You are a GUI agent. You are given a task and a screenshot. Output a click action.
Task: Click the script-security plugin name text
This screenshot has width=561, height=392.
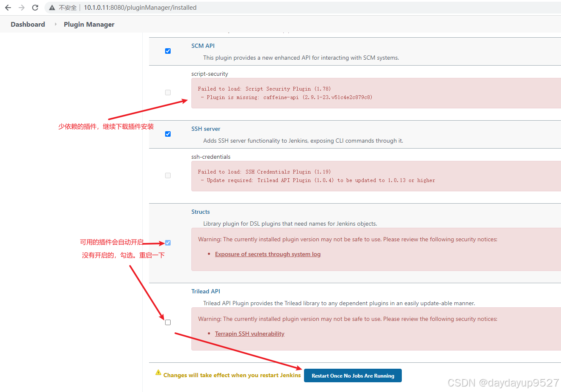pyautogui.click(x=210, y=74)
